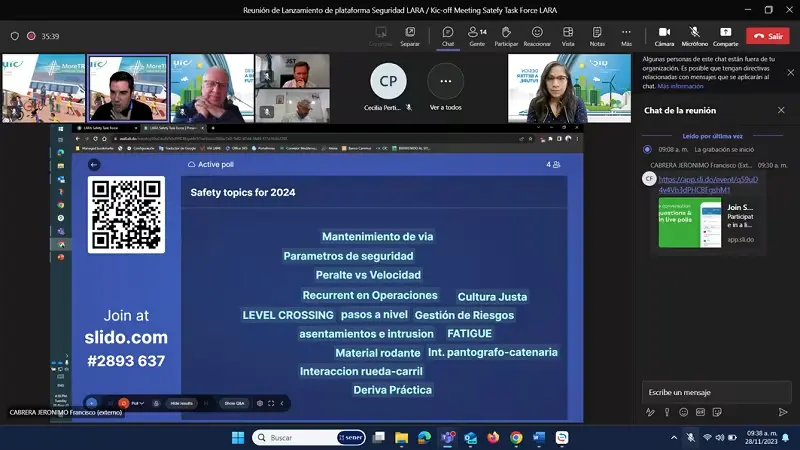
Task: Click the Escribe un mensaje field
Action: click(716, 392)
